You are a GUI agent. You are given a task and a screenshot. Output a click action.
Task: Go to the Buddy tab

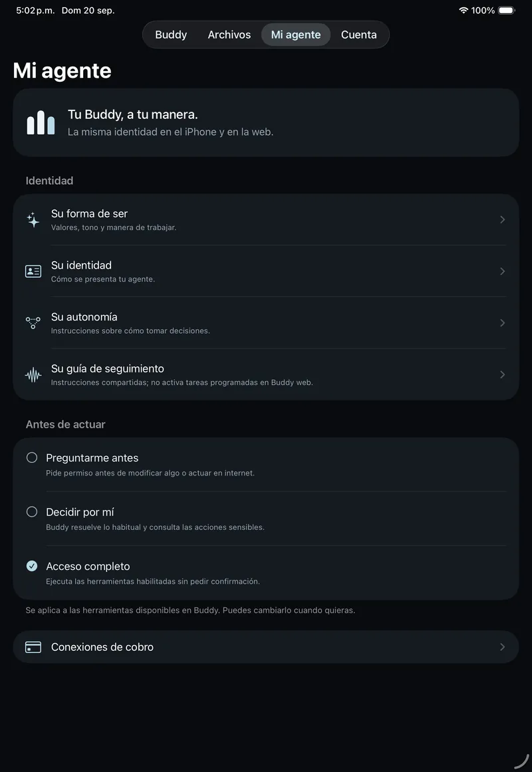[x=171, y=35]
